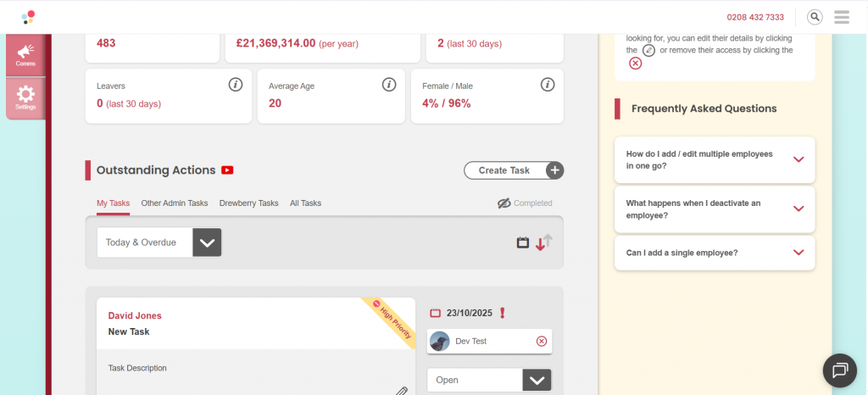Open the task status Open dropdown
The image size is (868, 395).
click(489, 381)
